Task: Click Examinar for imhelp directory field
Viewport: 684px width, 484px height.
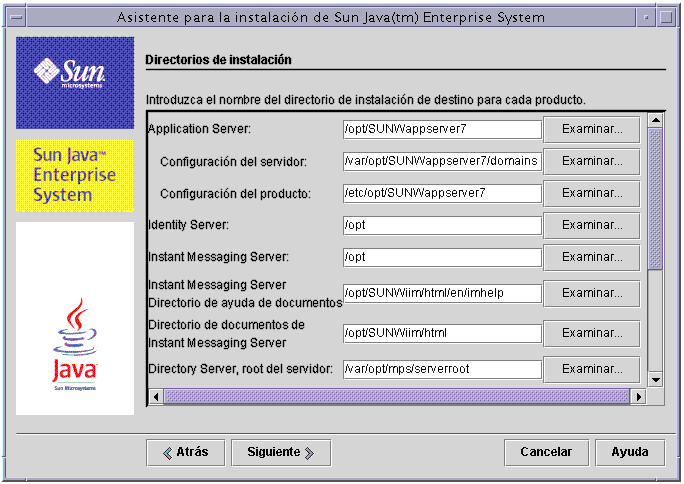Action: coord(592,293)
